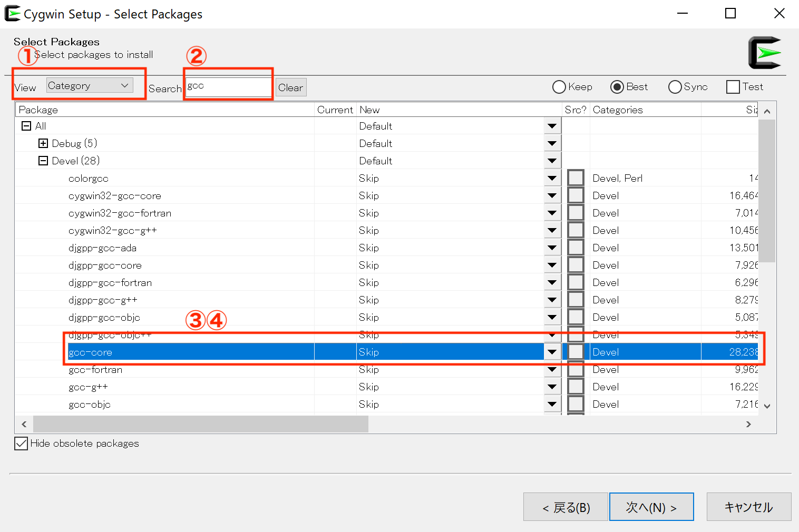
Task: Open the version dropdown for djgpp-gcc-ada
Action: tap(552, 248)
